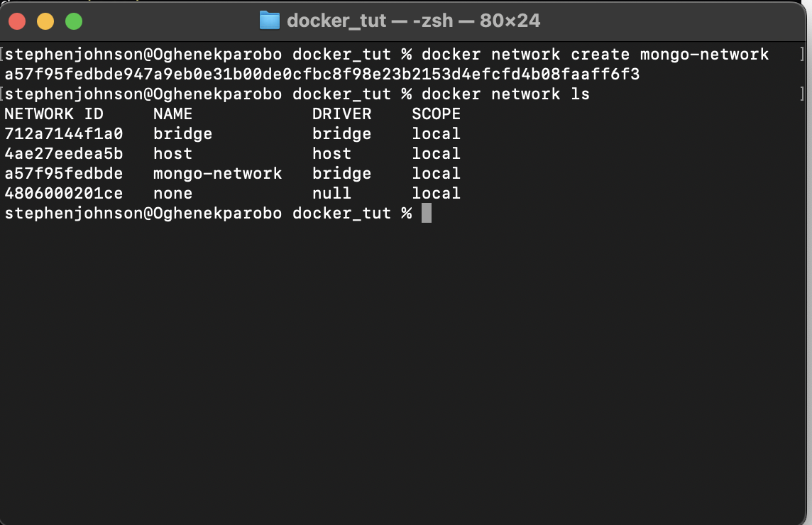Click the NAME column header
Viewport: 812px width, 525px height.
coord(172,114)
